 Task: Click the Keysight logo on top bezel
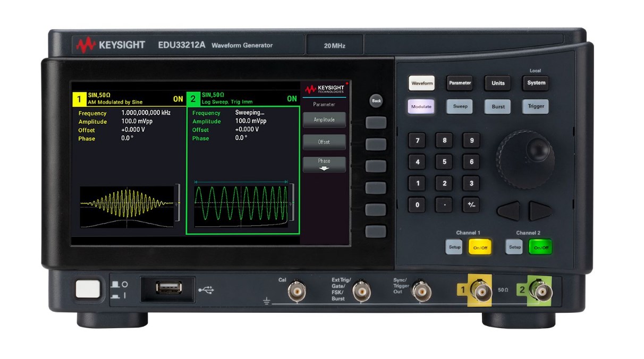111,45
